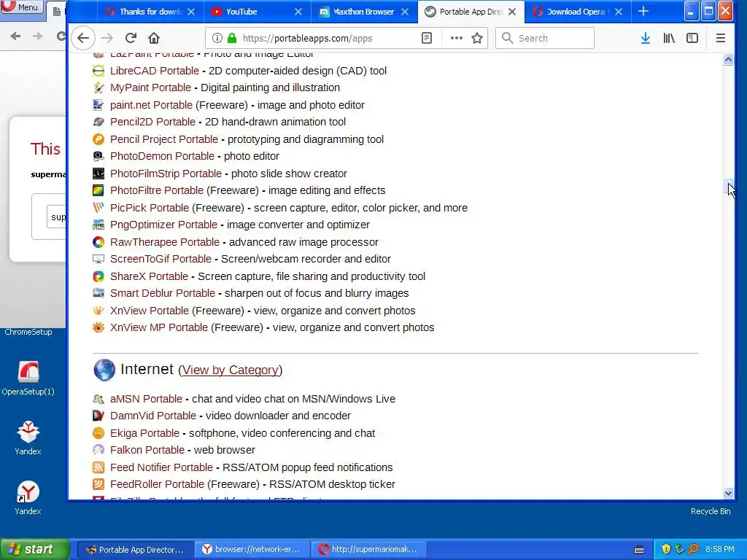Open paint.net Portable link
Image resolution: width=747 pixels, height=560 pixels.
coord(152,105)
